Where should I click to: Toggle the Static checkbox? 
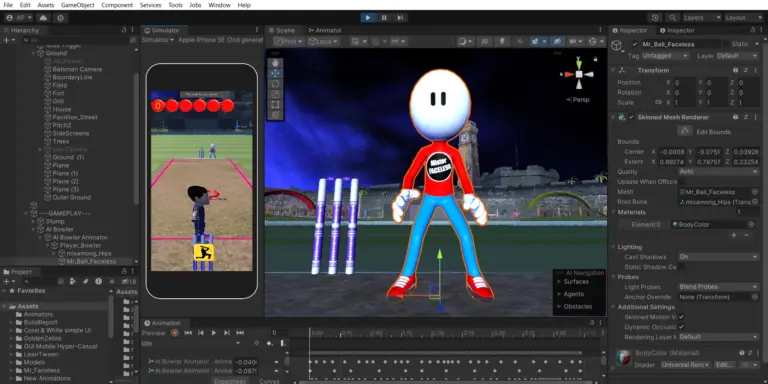click(x=725, y=44)
